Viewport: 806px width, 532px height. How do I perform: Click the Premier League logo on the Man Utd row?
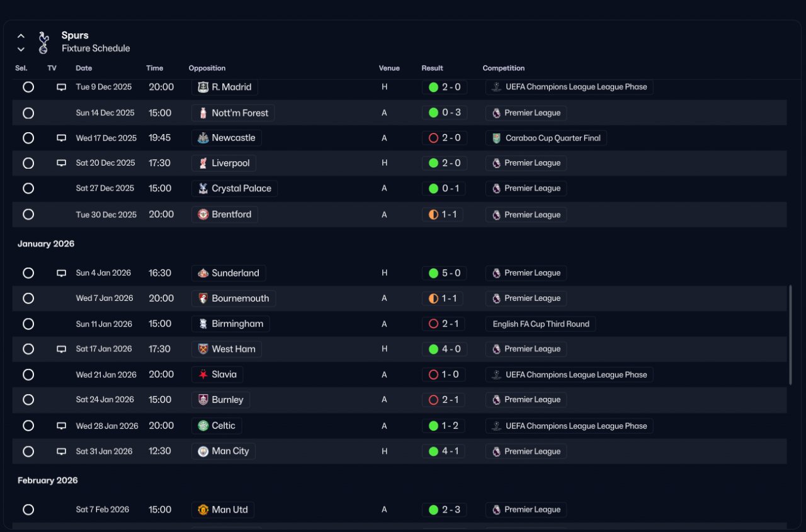496,510
